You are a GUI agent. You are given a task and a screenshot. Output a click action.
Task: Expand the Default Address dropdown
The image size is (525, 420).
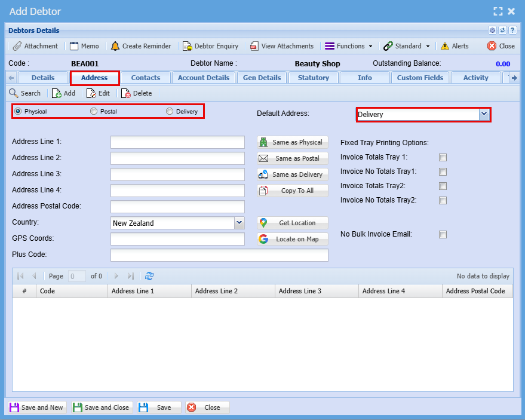click(484, 114)
